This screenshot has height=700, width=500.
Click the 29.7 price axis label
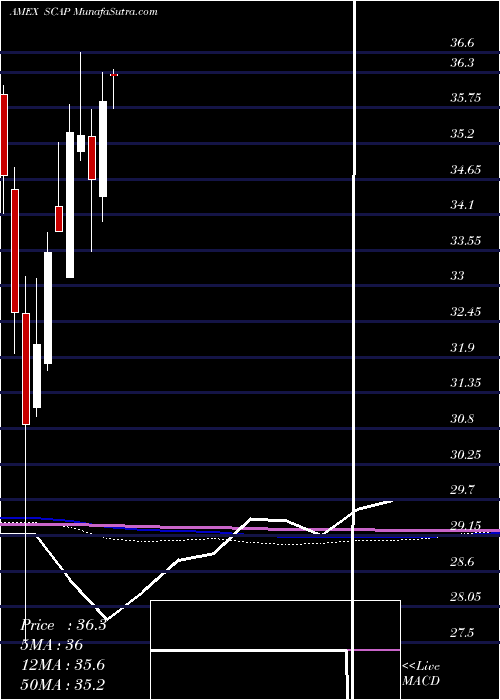462,490
